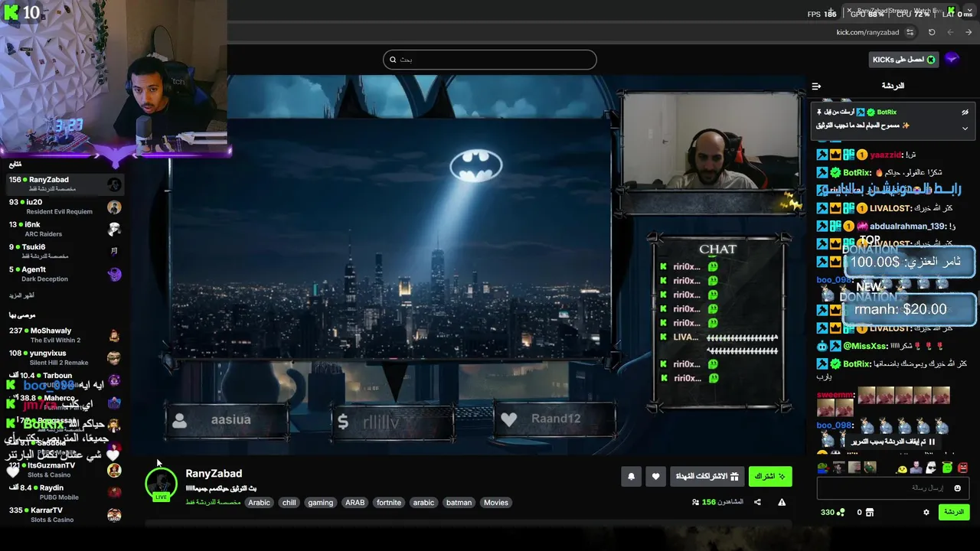Open Raydin PUBG Mobile channel
Image resolution: width=980 pixels, height=551 pixels.
(x=64, y=492)
